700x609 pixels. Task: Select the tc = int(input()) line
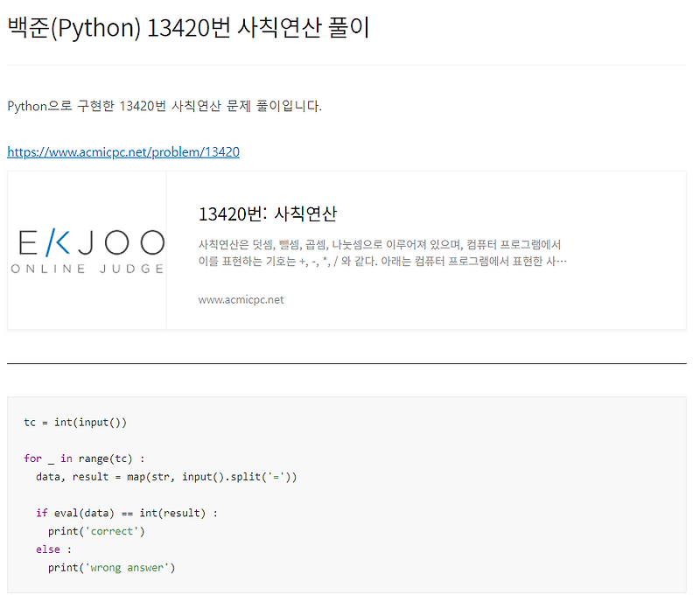[x=74, y=422]
